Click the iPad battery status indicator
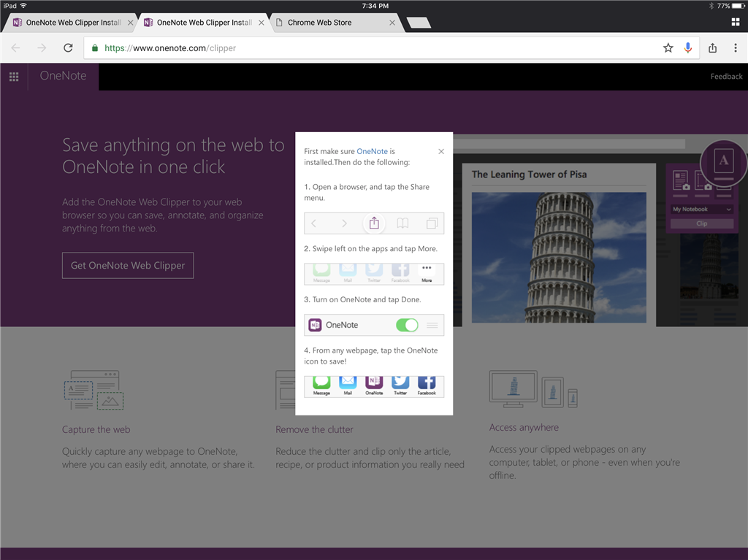Viewport: 748px width, 560px height. [x=730, y=6]
